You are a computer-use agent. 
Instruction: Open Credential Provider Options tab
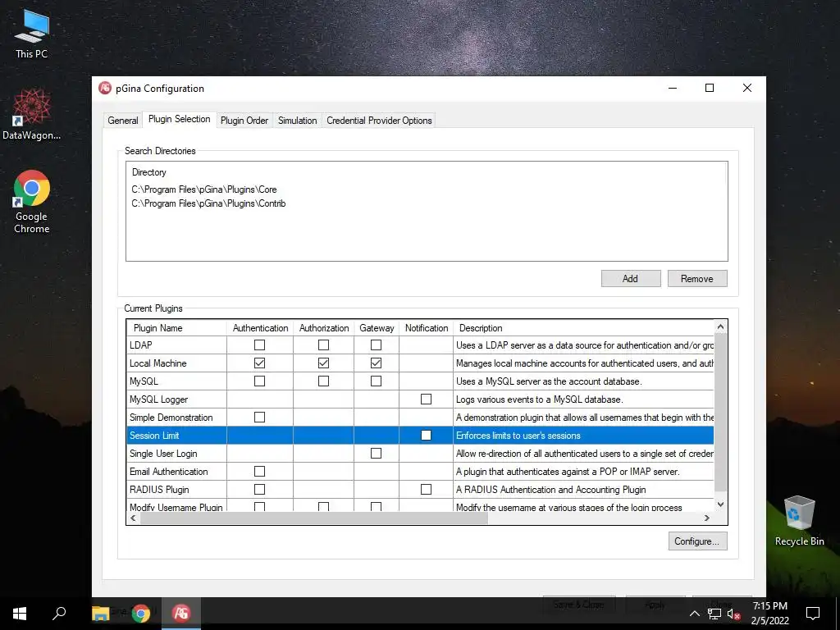click(379, 121)
